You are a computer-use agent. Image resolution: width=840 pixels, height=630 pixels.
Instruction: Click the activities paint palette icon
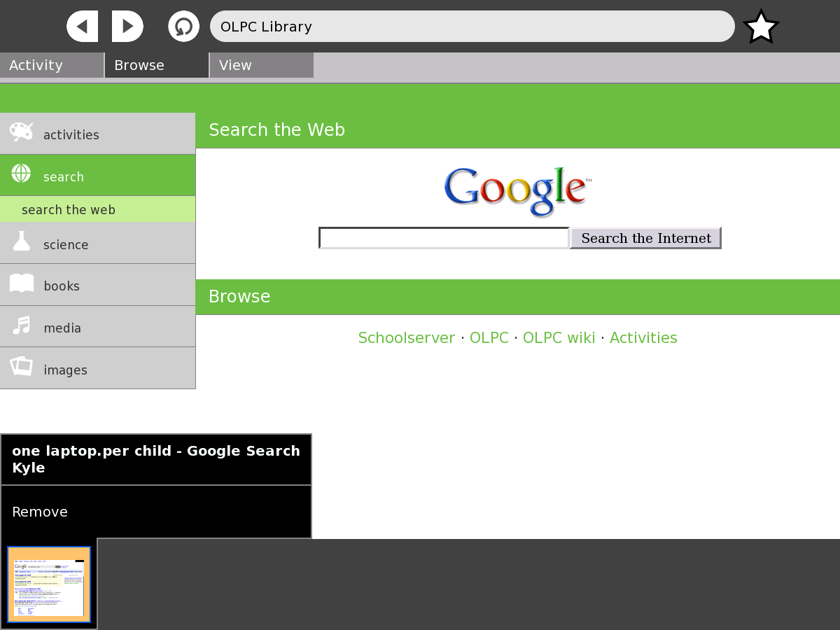[21, 132]
